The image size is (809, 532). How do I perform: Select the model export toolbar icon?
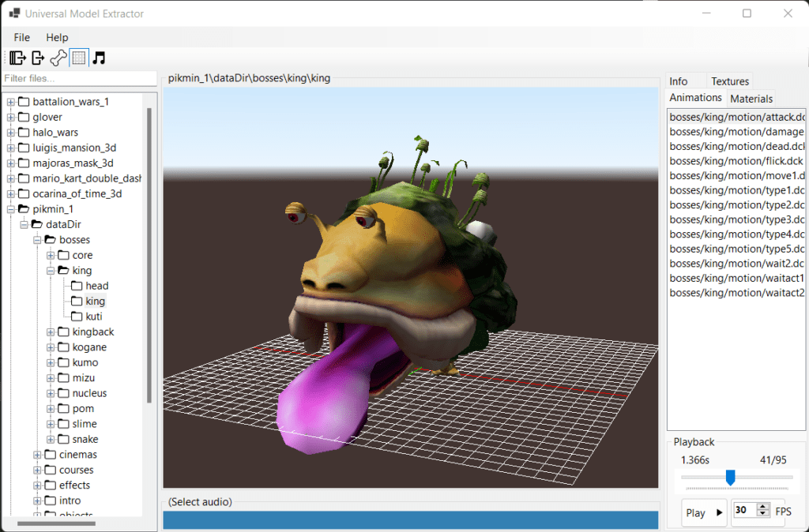[16, 57]
